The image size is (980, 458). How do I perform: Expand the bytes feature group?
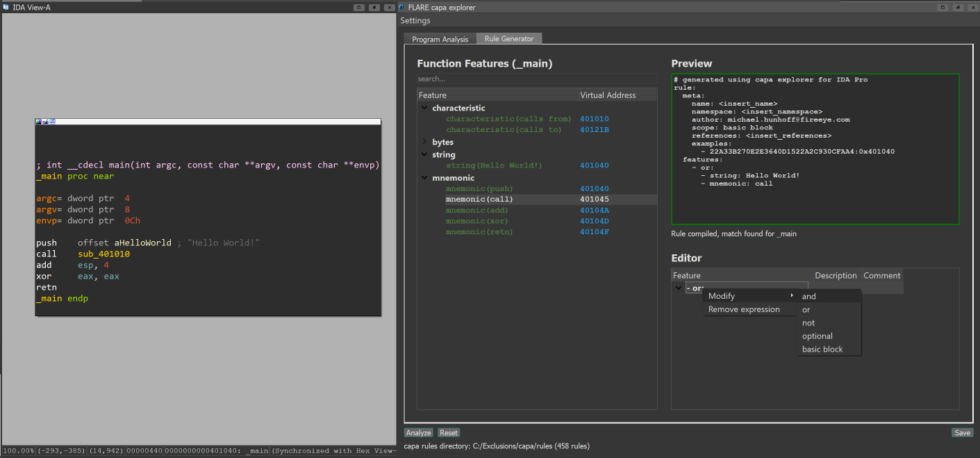pos(424,142)
